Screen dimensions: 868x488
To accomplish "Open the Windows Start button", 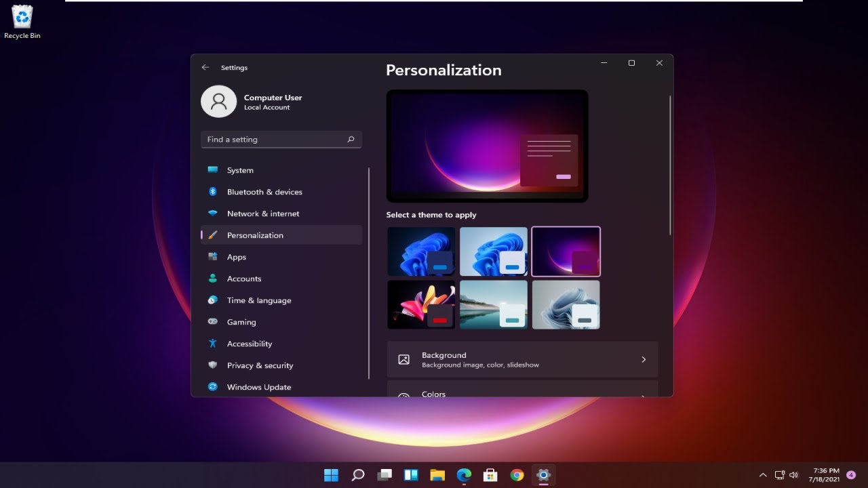I will [332, 475].
